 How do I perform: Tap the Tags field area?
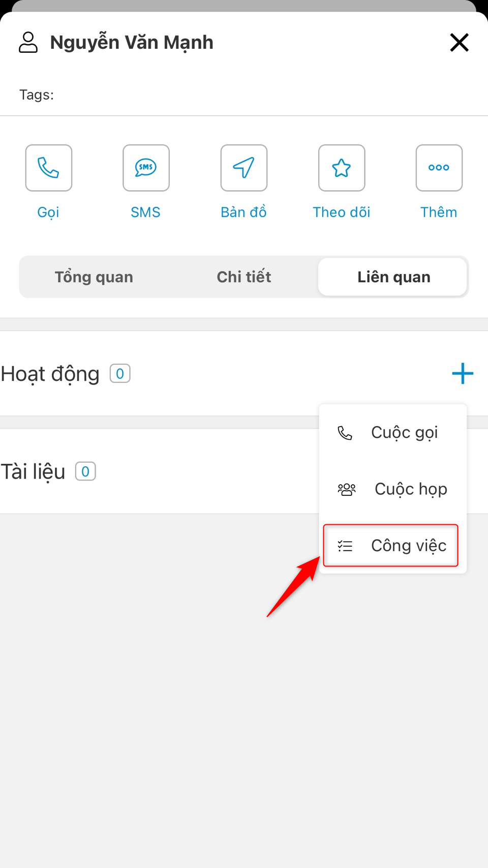244,95
